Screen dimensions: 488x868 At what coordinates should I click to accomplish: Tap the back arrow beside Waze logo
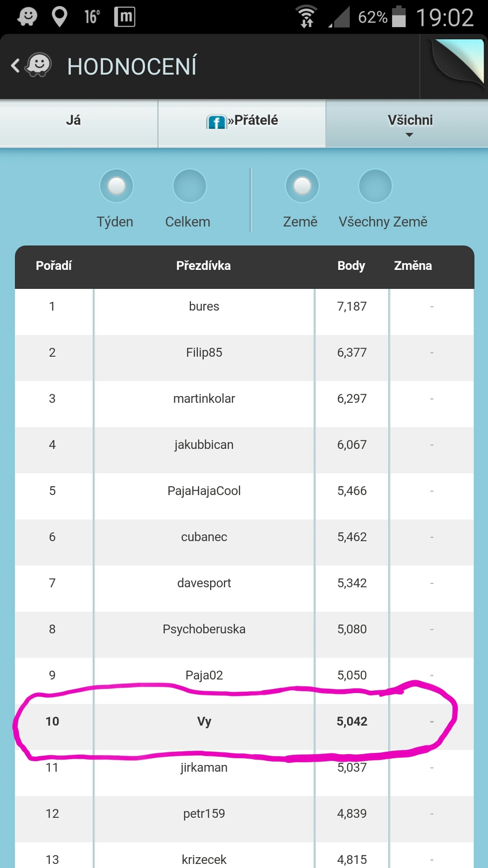click(x=15, y=66)
